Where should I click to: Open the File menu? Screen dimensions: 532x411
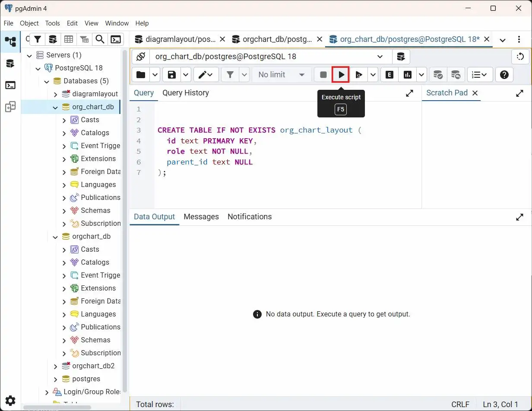(x=9, y=23)
